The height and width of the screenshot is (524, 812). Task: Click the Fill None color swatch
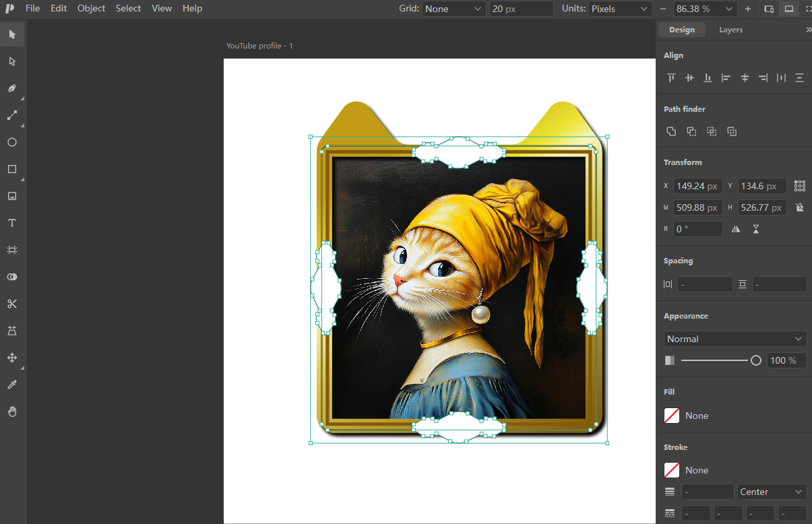pyautogui.click(x=672, y=416)
